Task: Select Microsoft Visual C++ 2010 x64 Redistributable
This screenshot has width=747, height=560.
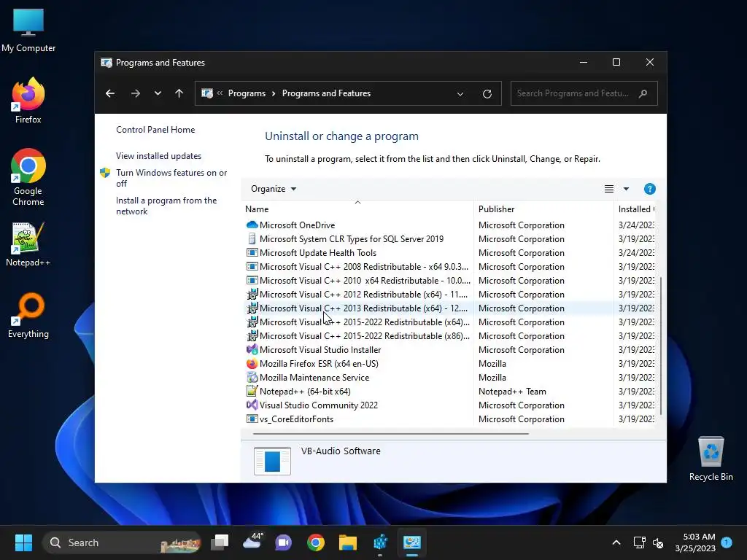Action: click(x=365, y=281)
